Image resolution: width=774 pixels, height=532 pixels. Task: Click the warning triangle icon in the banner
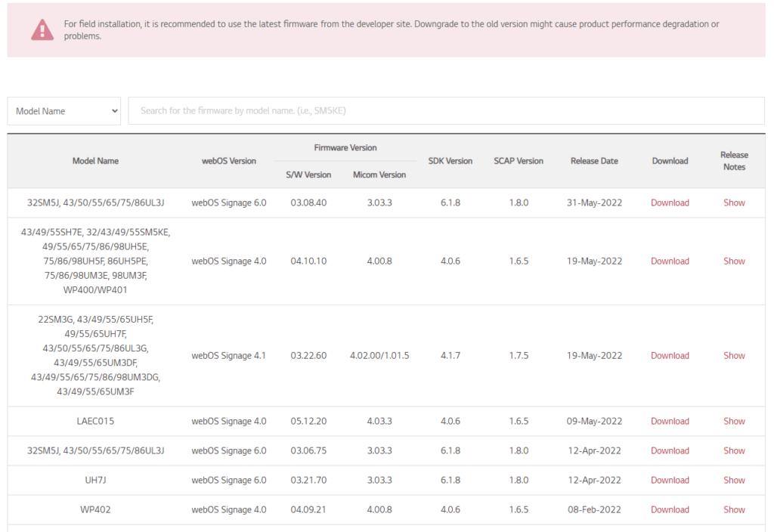[x=42, y=29]
